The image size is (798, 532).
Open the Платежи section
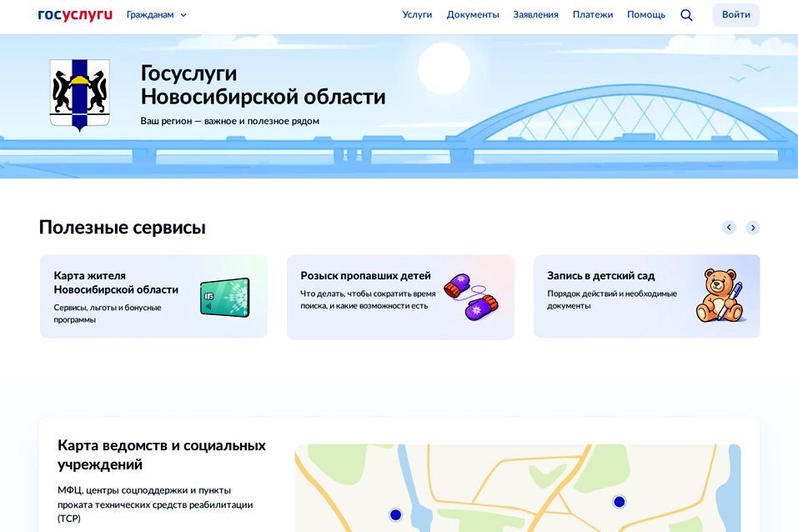pyautogui.click(x=593, y=14)
